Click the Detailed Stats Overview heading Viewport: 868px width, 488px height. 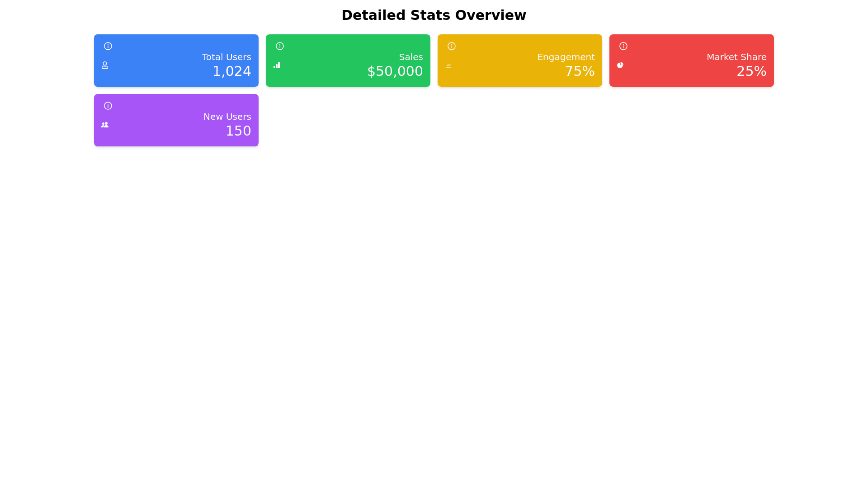pos(434,15)
